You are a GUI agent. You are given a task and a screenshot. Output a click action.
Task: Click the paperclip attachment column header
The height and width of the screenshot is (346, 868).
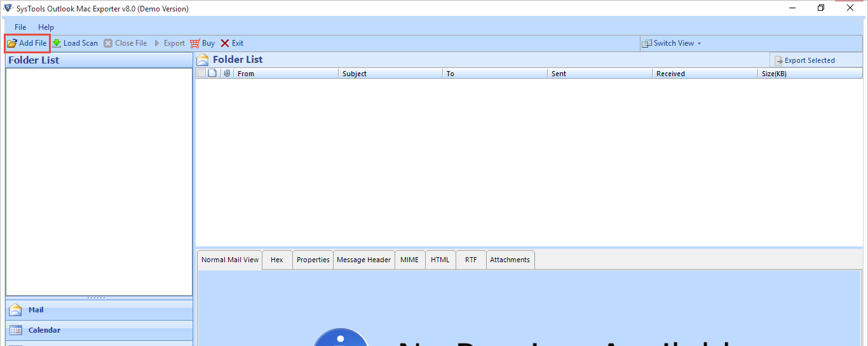(227, 73)
